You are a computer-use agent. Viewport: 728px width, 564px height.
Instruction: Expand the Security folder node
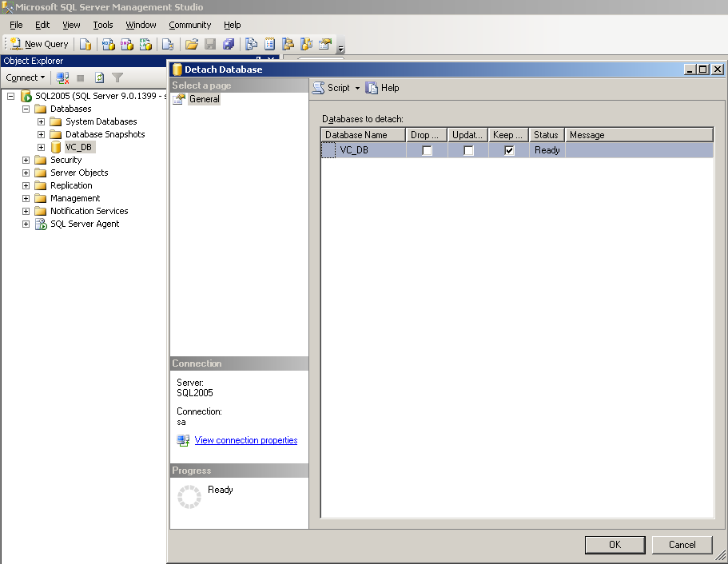(26, 160)
